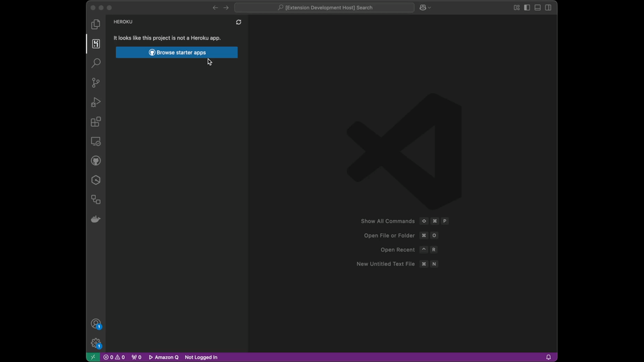Open the ports forwarded status item
644x362 pixels.
click(136, 357)
